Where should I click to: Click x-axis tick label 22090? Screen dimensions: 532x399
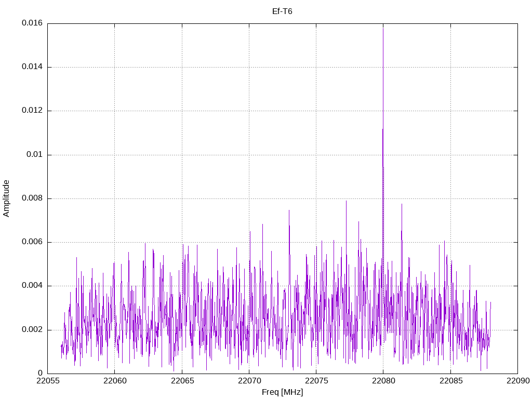pos(518,381)
